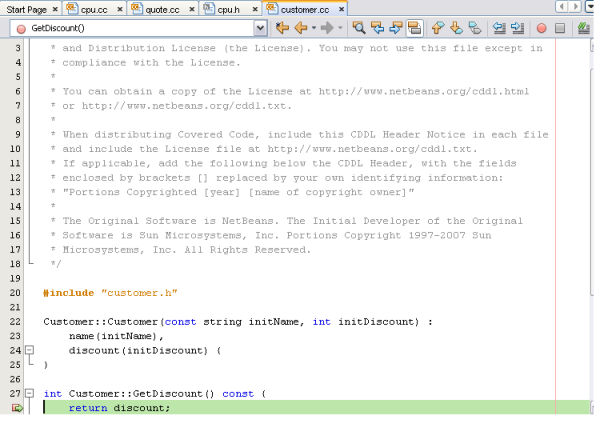This screenshot has width=600, height=424.
Task: Click the current program counter arrow in the gutter
Action: (x=17, y=408)
